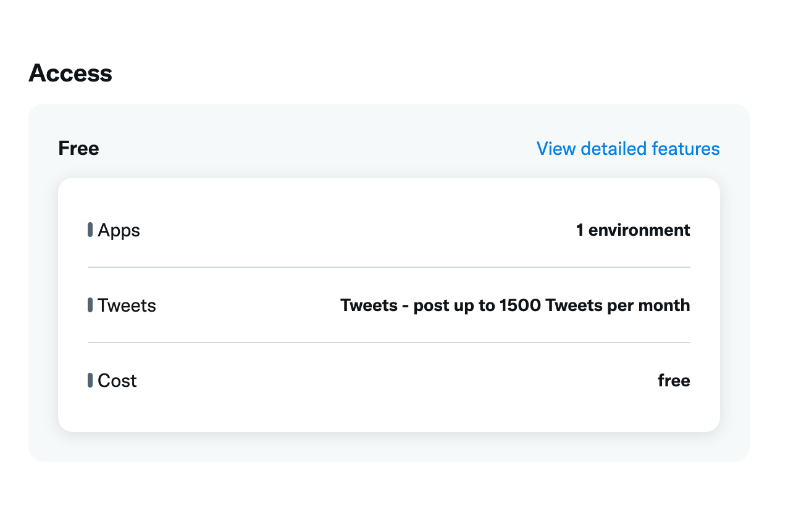
Task: Click the bullet marker beside Tweets
Action: click(90, 305)
